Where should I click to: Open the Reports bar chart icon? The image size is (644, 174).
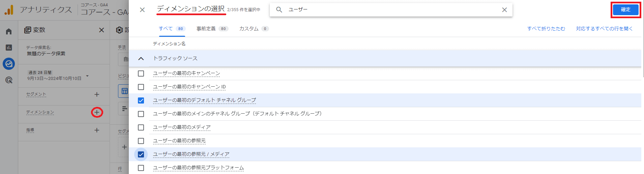pyautogui.click(x=9, y=48)
